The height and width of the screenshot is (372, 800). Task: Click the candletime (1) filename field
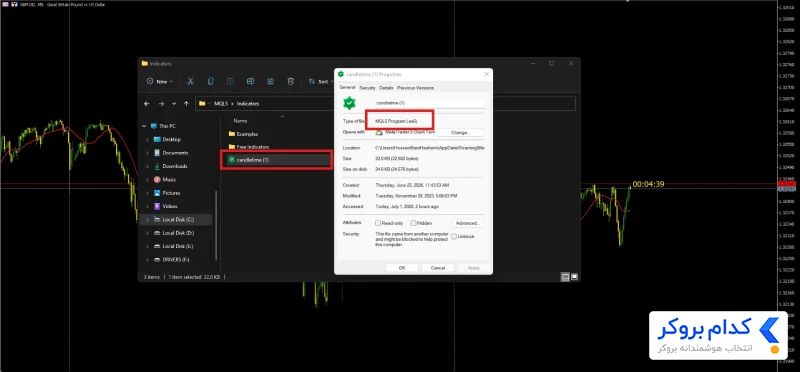(430, 103)
